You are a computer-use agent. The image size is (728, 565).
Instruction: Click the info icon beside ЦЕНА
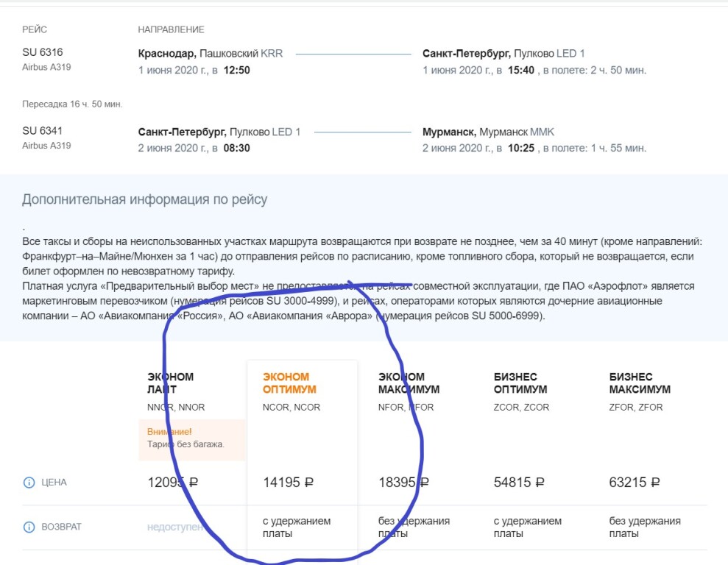29,483
